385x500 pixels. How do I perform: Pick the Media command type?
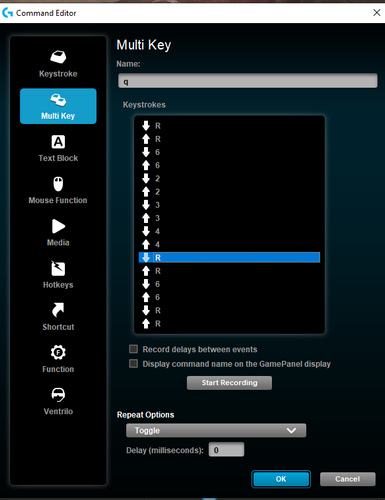[x=58, y=233]
